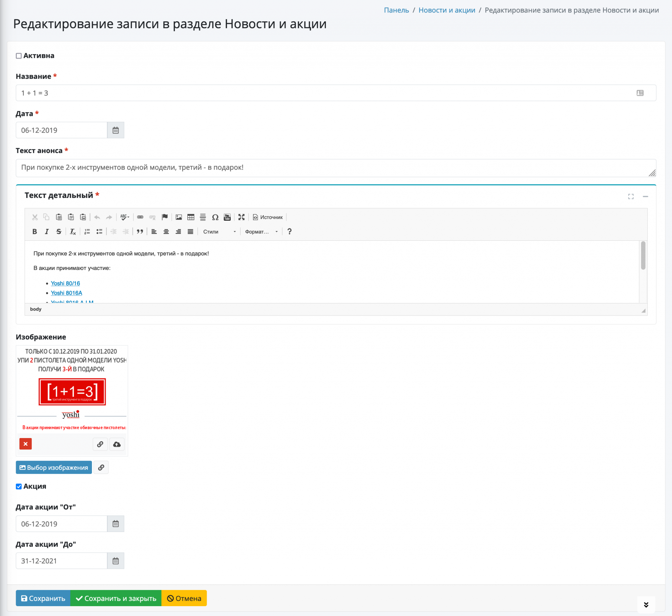Insert image via editor toolbar icon
Viewport: 672px width, 616px height.
click(x=179, y=217)
